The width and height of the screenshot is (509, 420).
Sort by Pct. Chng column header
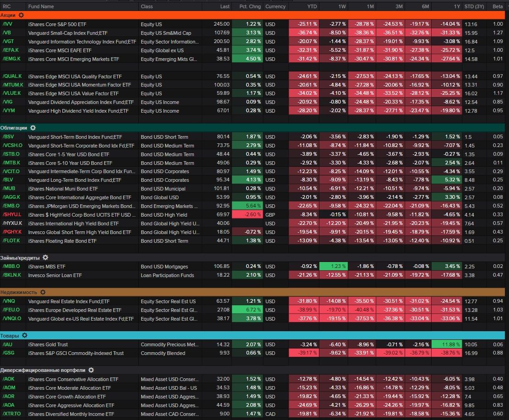click(250, 6)
